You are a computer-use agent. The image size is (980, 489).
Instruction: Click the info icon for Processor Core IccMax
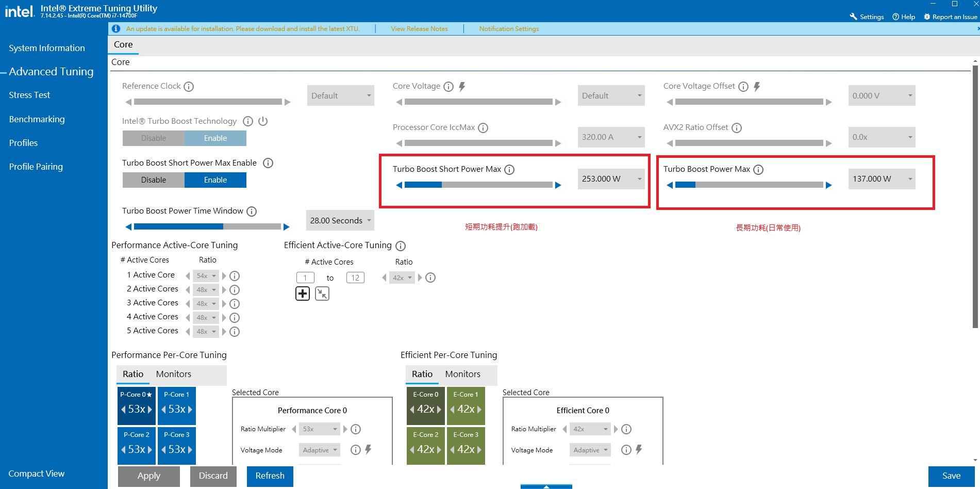tap(483, 128)
